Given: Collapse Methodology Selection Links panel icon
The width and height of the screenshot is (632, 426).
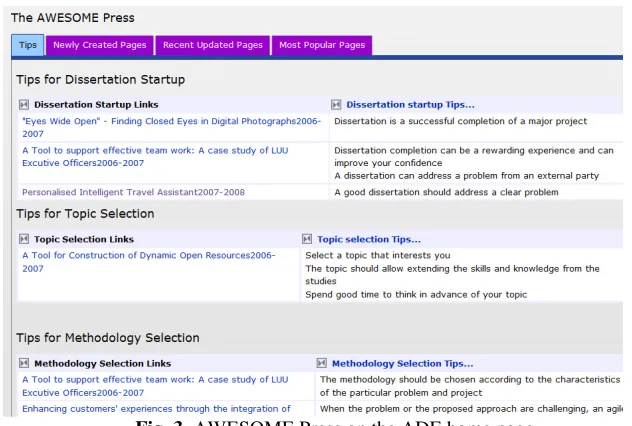Looking at the screenshot, I should [24, 363].
